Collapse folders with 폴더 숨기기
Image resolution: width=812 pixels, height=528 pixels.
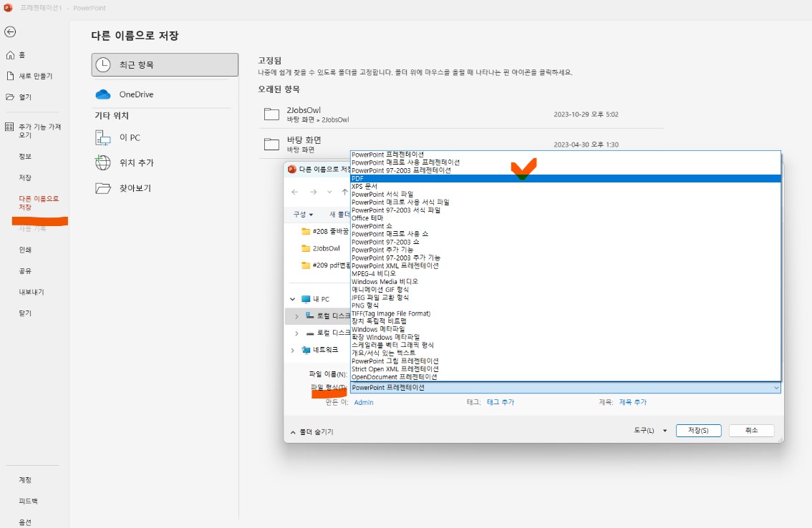pos(312,431)
